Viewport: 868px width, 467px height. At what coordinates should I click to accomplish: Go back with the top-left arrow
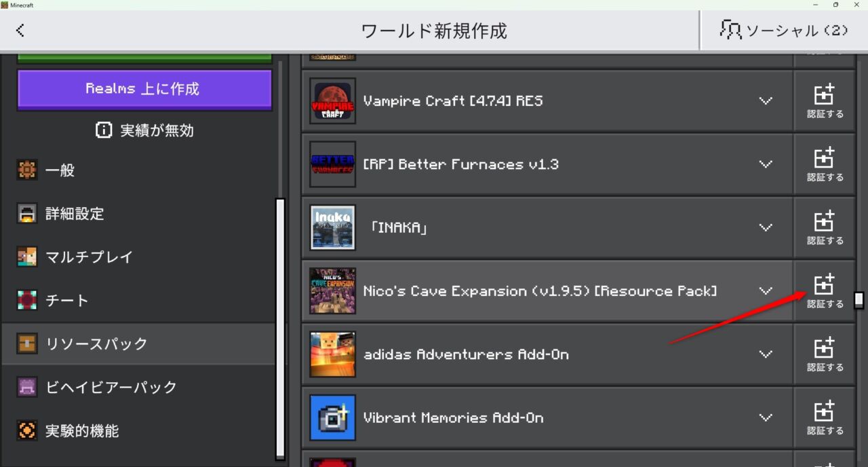pos(20,31)
